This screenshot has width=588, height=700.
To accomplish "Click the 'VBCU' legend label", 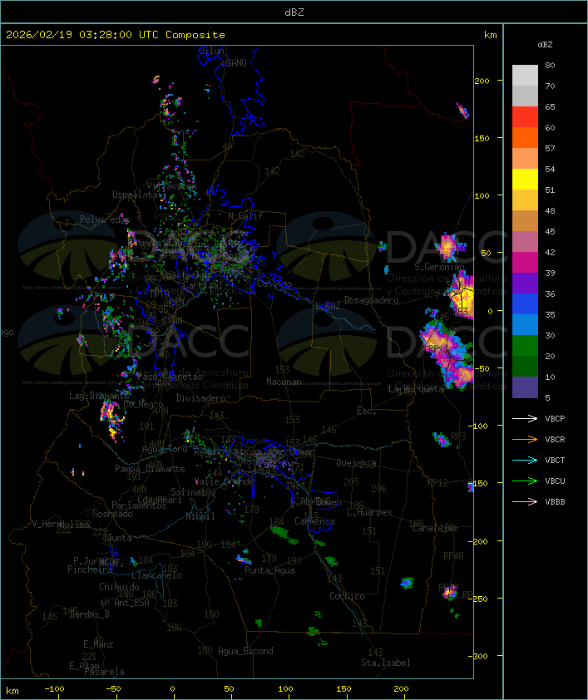I will [x=555, y=481].
